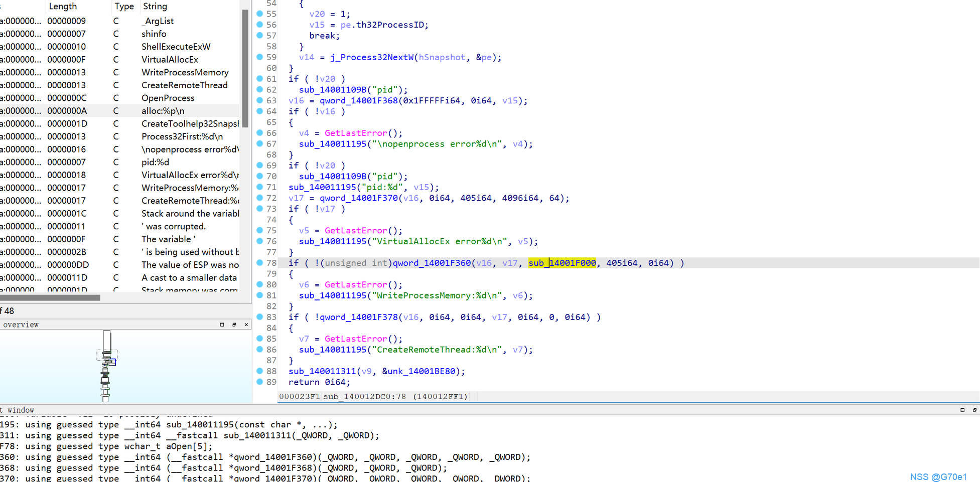Float the overview panel
Viewport: 980px width, 482px height.
(234, 325)
